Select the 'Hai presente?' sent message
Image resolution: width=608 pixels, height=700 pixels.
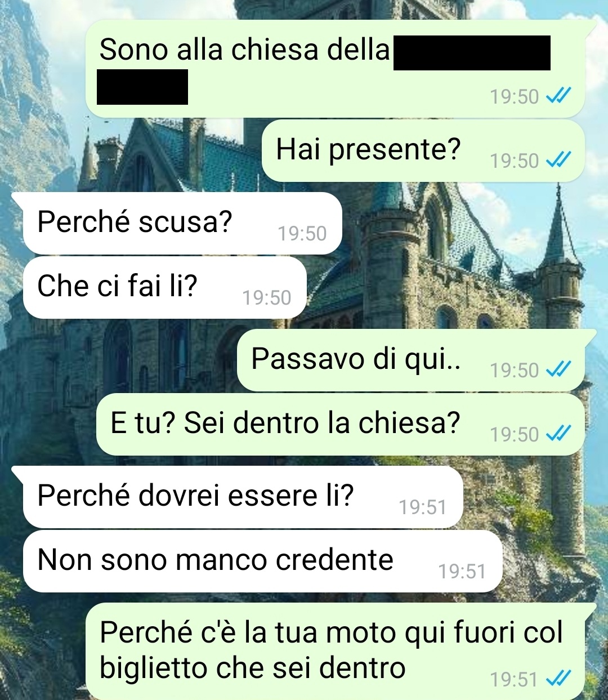coord(423,150)
